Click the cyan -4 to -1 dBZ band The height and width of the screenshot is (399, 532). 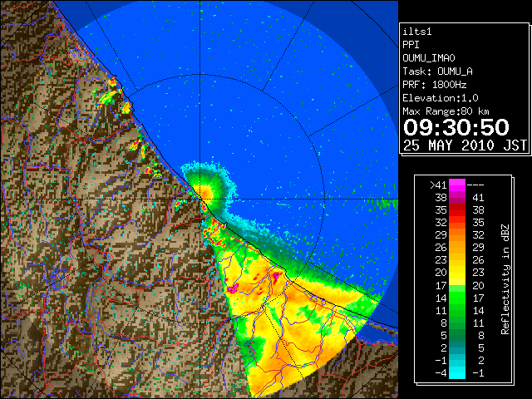457,372
